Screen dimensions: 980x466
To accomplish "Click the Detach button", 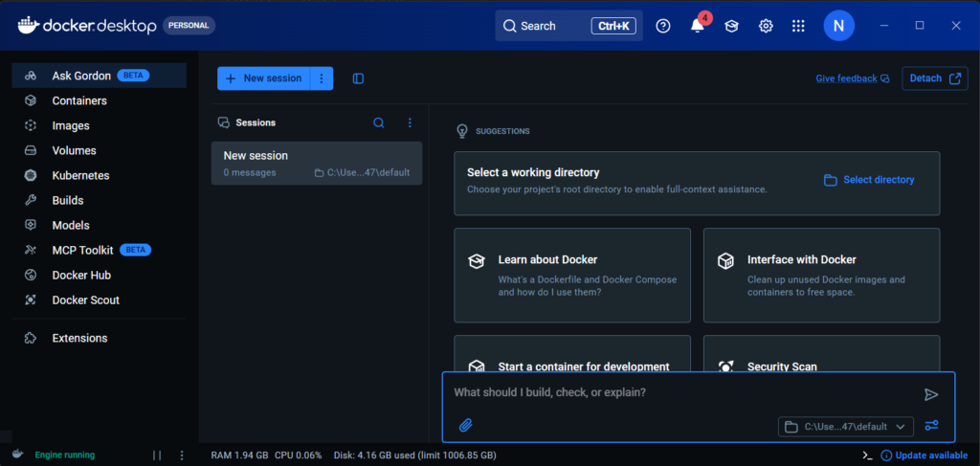I will [x=934, y=78].
